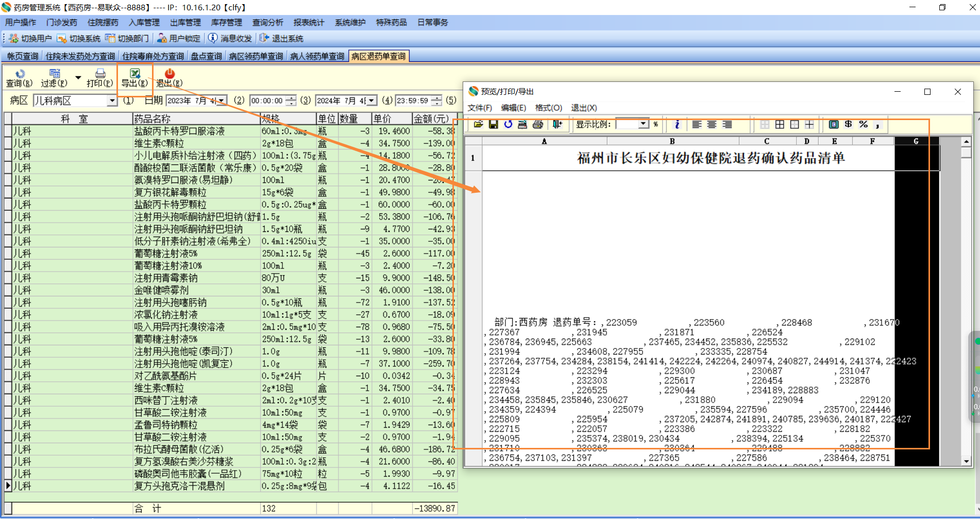Open the 门诊发药 menu
Image resolution: width=980 pixels, height=519 pixels.
click(62, 22)
